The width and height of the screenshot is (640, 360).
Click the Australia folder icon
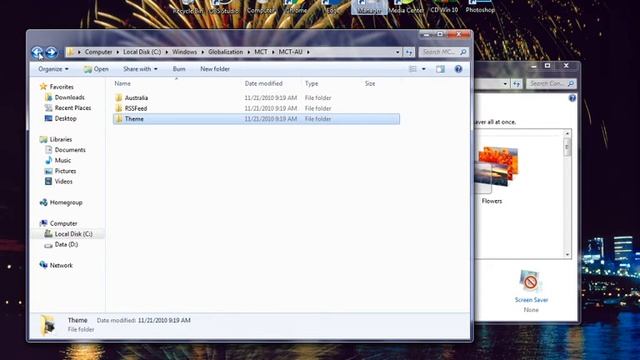[x=118, y=98]
